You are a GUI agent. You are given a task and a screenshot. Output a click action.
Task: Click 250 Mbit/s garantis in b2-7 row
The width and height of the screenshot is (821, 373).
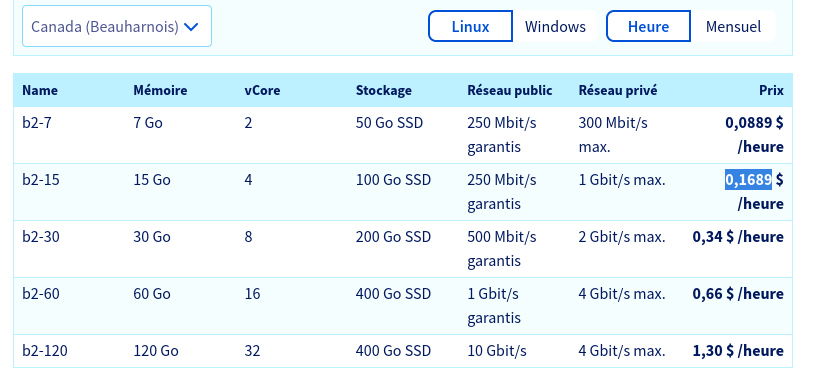coord(502,135)
